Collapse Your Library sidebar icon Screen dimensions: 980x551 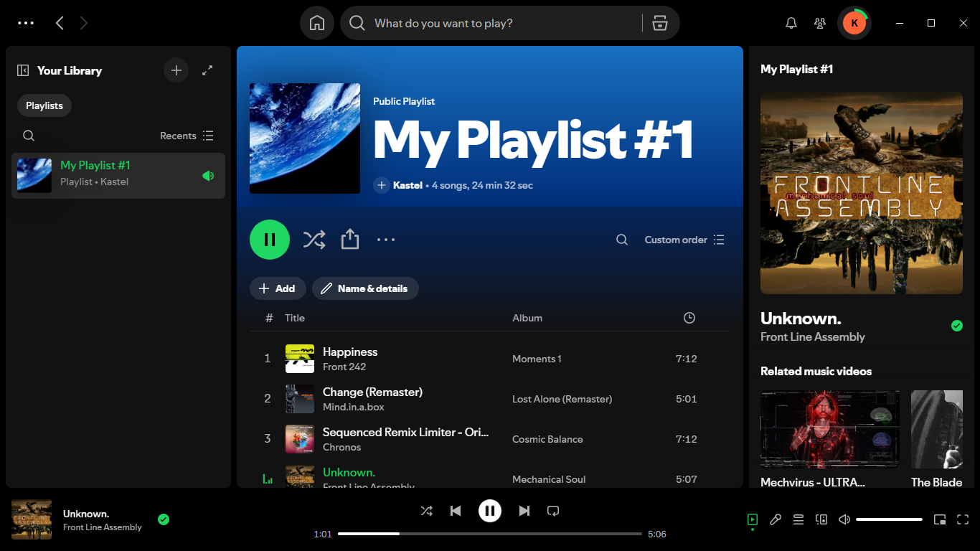tap(23, 70)
